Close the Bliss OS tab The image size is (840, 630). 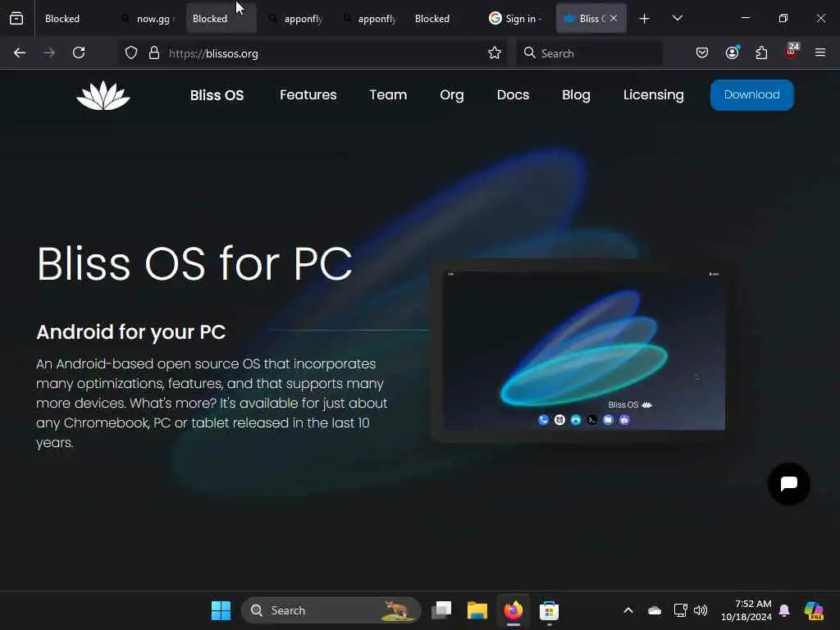tap(614, 19)
